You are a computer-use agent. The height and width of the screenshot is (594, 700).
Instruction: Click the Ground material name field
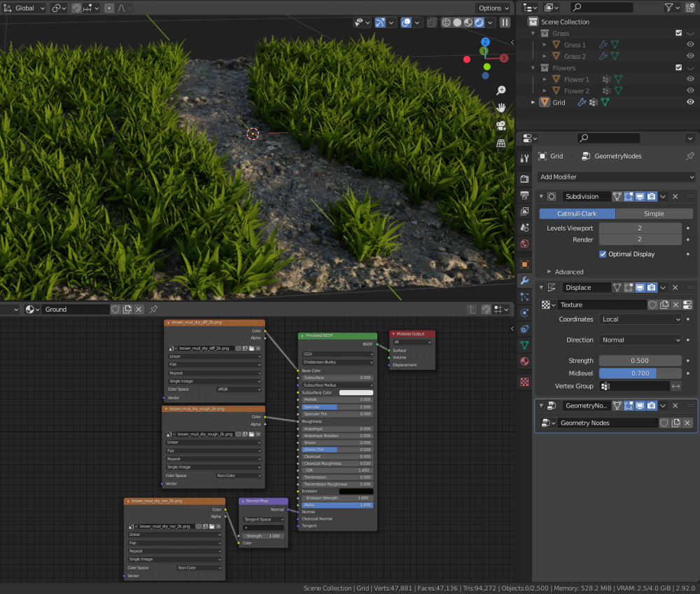tap(76, 310)
